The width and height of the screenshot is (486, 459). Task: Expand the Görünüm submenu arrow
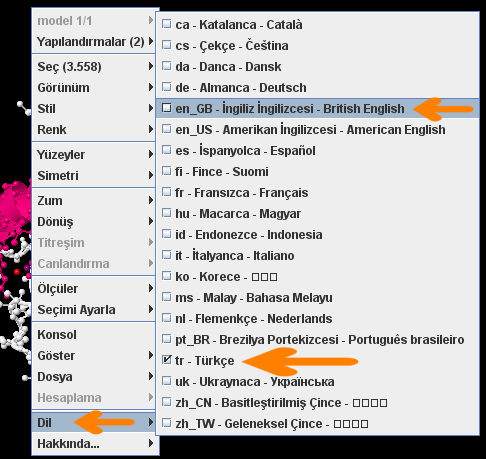[151, 87]
